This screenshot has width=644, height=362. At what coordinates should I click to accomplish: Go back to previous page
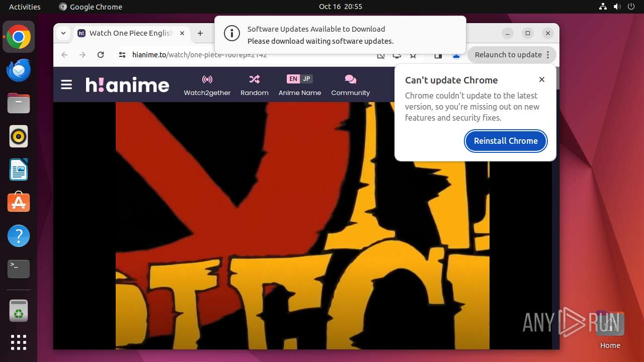64,55
